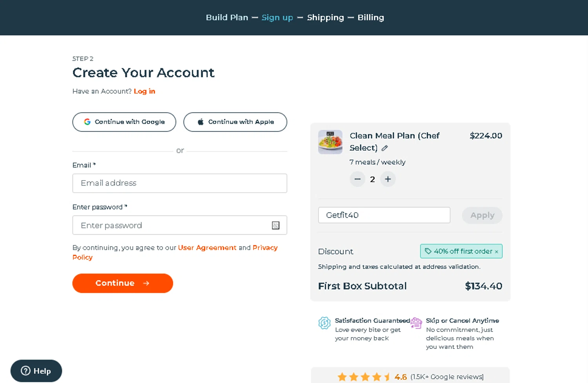Click the Log in link
Viewport: 588px width, 383px height.
click(x=144, y=91)
